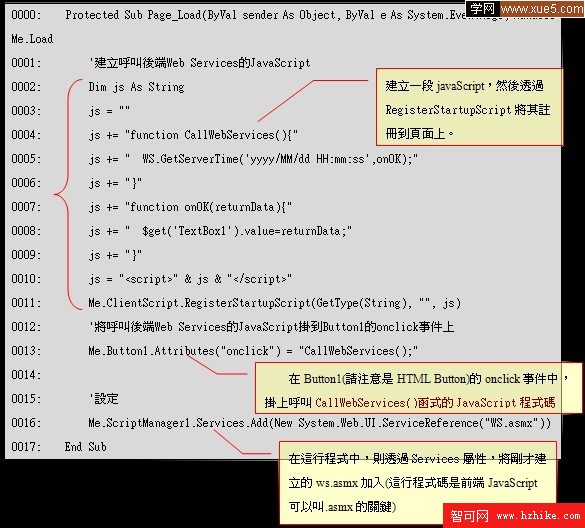Select the $get('TextBox1').value line
This screenshot has width=585, height=528.
[220, 231]
